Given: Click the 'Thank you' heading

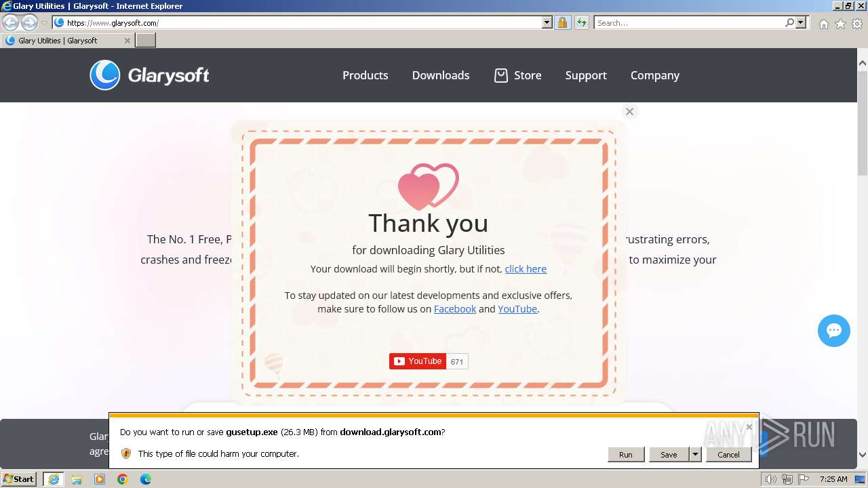Looking at the screenshot, I should [429, 223].
